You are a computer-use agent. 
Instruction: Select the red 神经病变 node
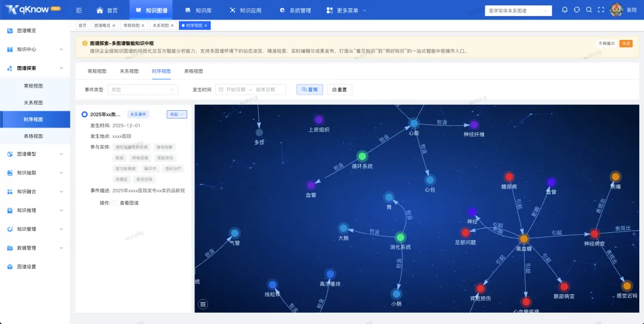tap(595, 234)
